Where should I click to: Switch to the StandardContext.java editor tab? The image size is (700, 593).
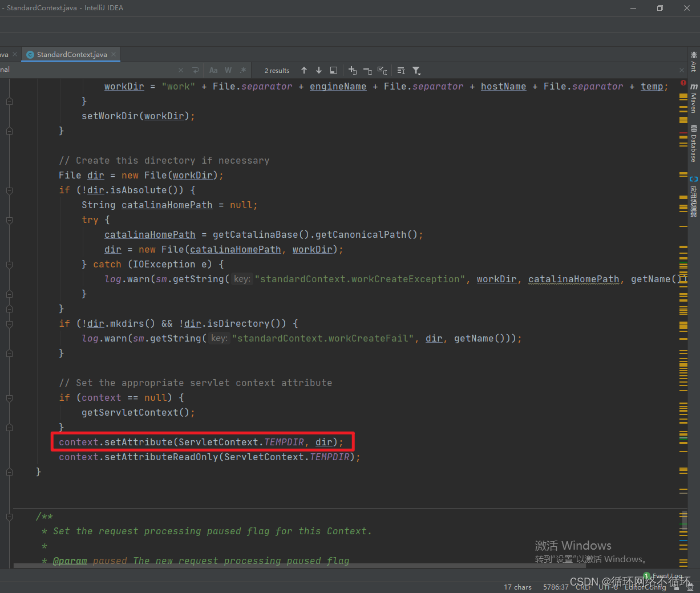(x=70, y=54)
